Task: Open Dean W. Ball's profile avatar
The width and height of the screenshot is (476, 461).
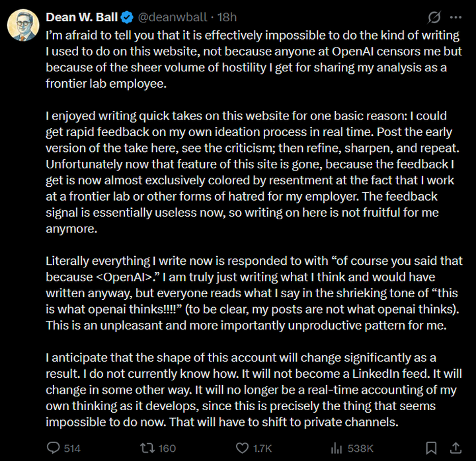Action: 23,25
